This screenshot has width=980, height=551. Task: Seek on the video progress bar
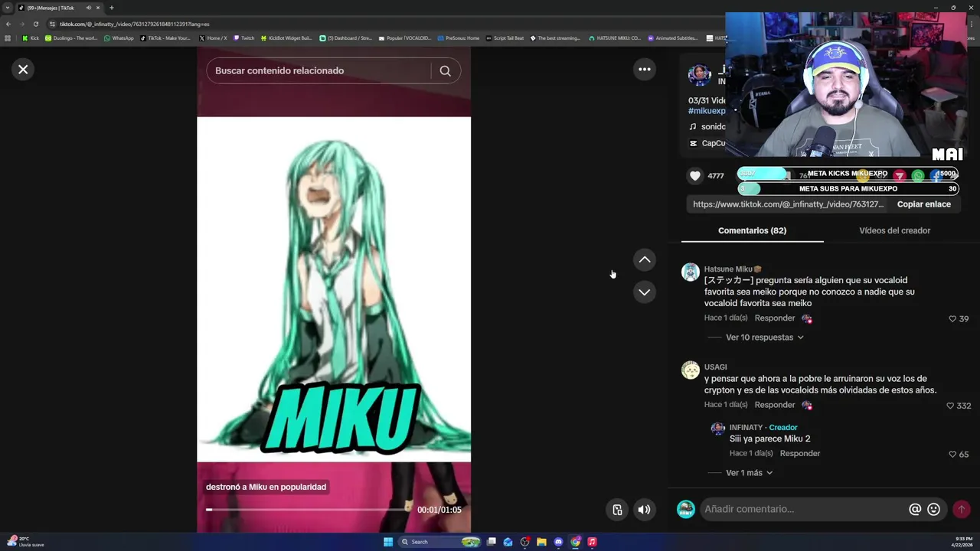coord(309,510)
